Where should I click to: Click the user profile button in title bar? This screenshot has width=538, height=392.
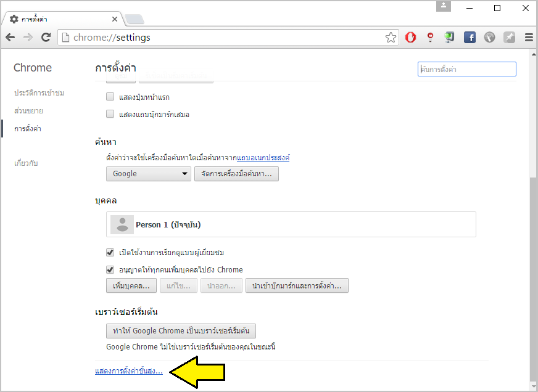click(444, 6)
